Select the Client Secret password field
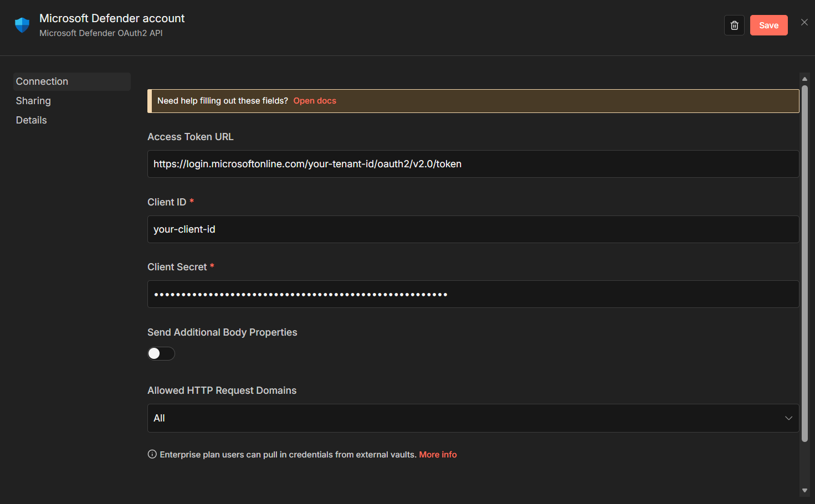 click(x=473, y=294)
